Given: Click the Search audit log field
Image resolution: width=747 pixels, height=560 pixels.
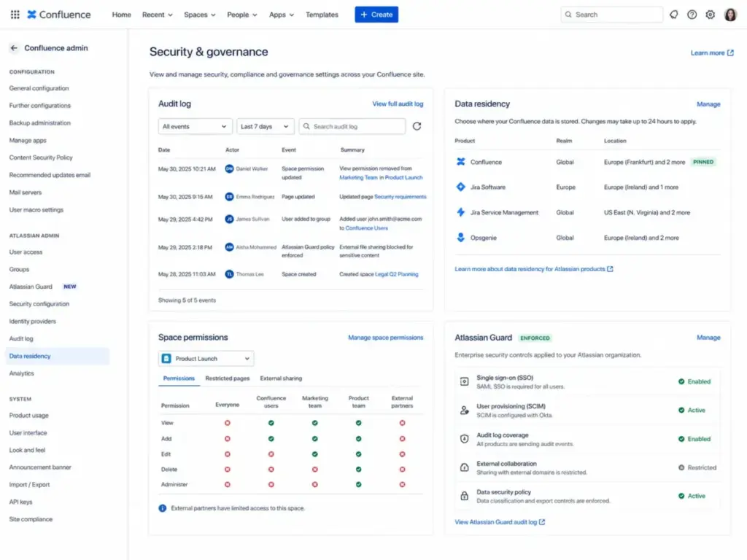Looking at the screenshot, I should [352, 127].
